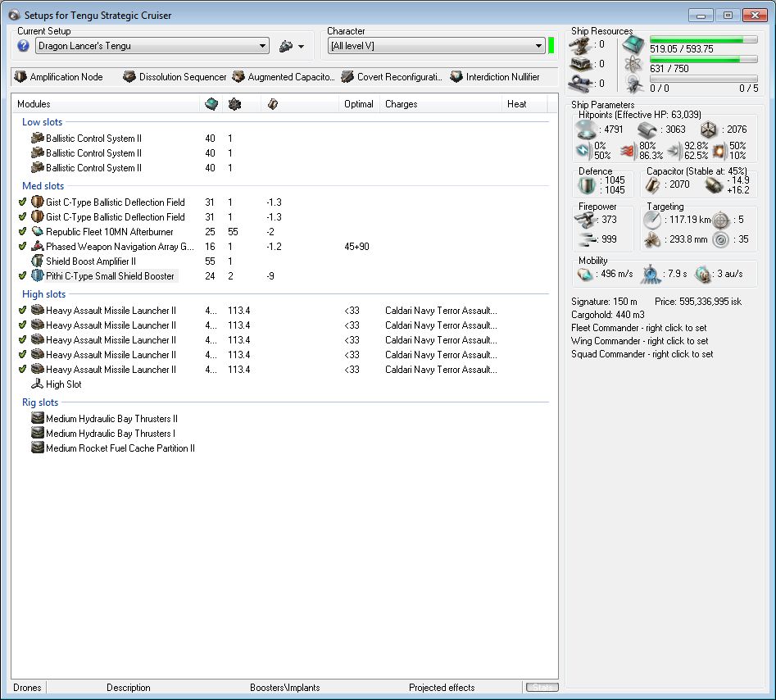Image resolution: width=776 pixels, height=700 pixels.
Task: Click the powergrid usage progress bar
Action: (x=703, y=59)
